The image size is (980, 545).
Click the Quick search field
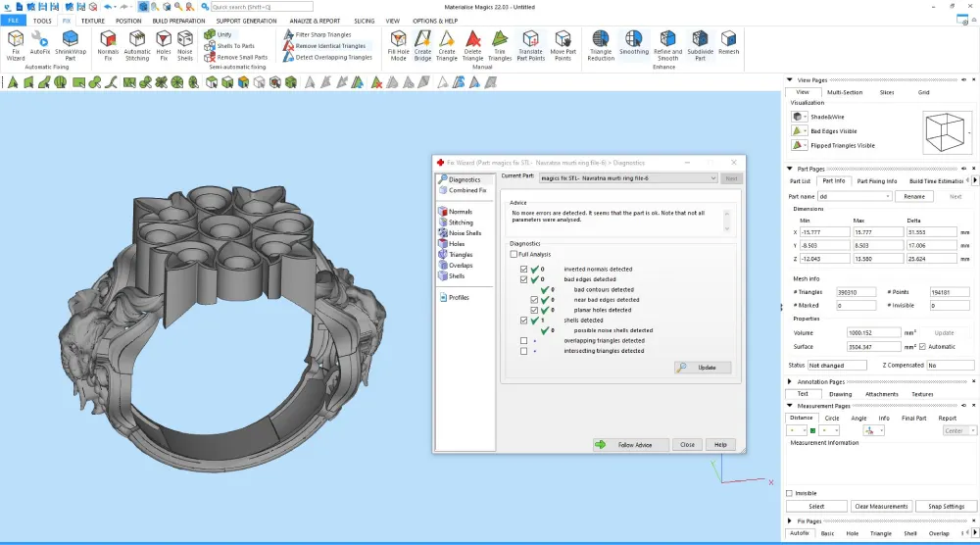[262, 7]
